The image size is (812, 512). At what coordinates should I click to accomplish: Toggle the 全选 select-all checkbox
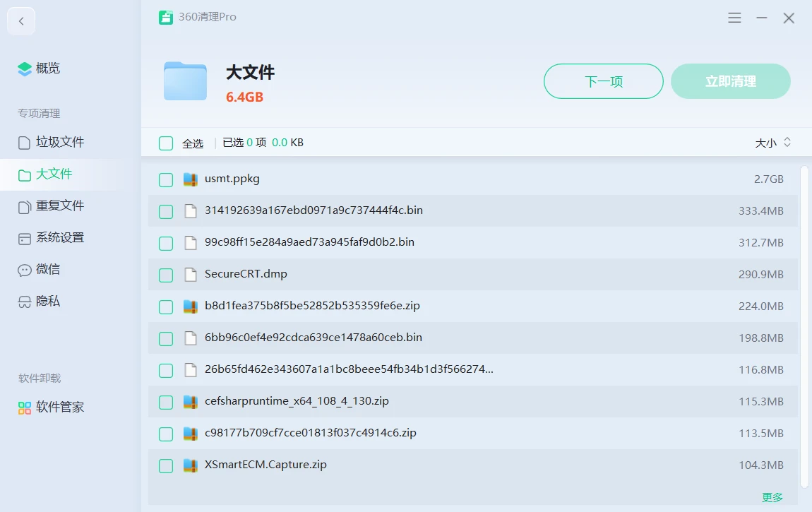pos(166,143)
